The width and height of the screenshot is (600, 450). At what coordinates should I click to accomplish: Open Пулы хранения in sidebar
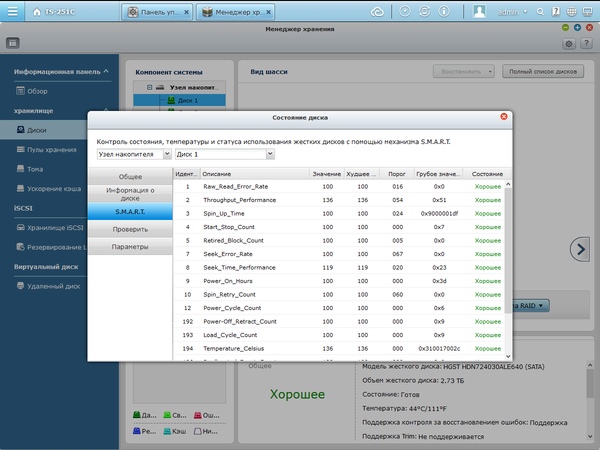tap(50, 150)
